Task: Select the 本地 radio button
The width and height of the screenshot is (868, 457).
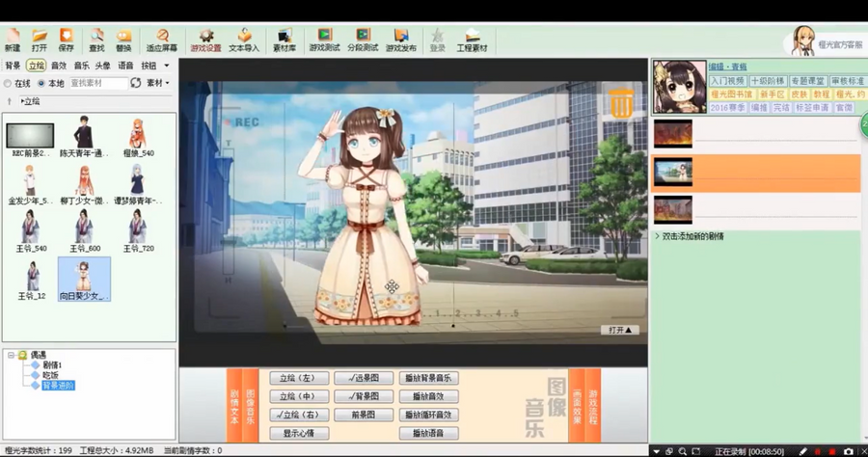Action: [x=41, y=84]
